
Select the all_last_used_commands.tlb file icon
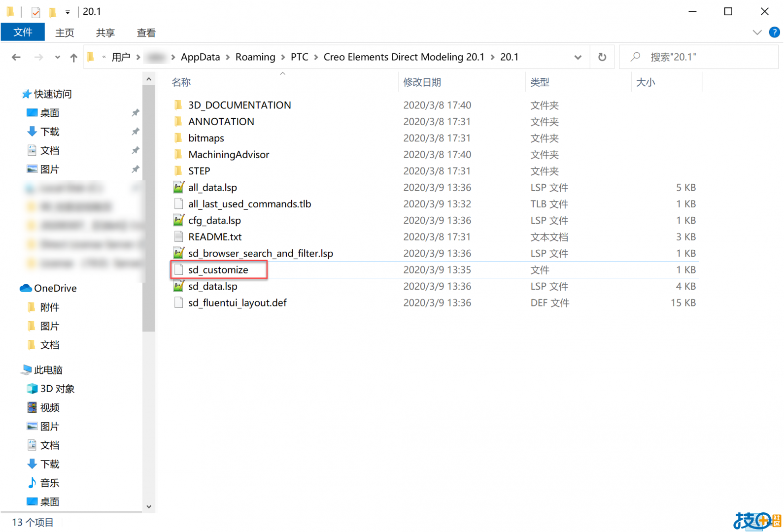pyautogui.click(x=179, y=204)
